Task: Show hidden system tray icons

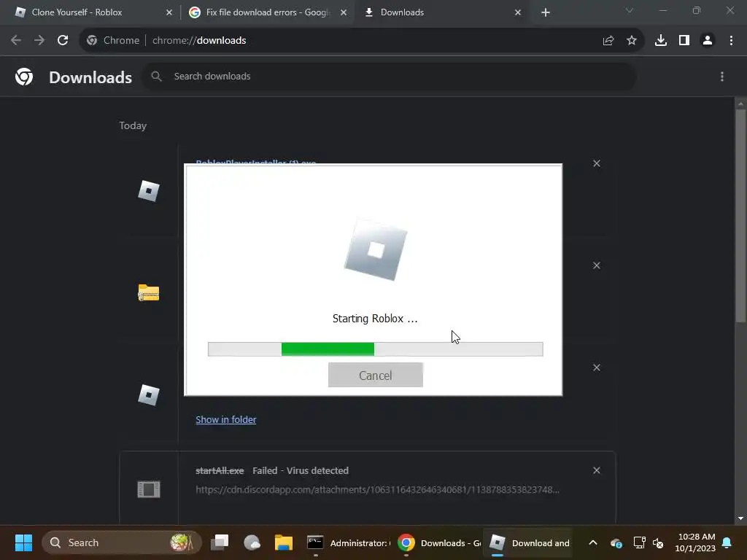Action: [592, 542]
